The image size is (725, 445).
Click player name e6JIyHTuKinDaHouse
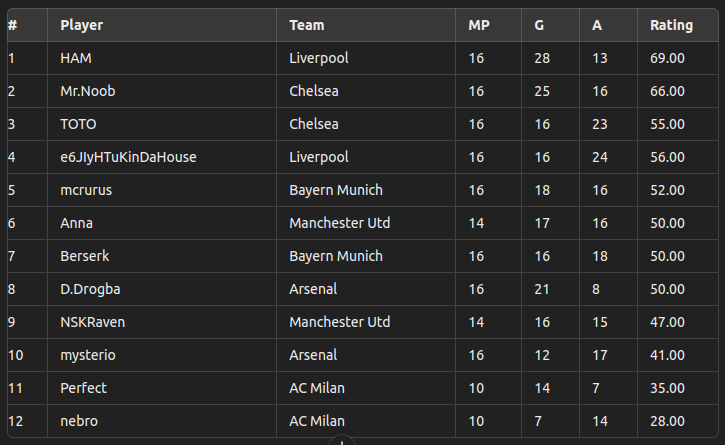[x=128, y=157]
